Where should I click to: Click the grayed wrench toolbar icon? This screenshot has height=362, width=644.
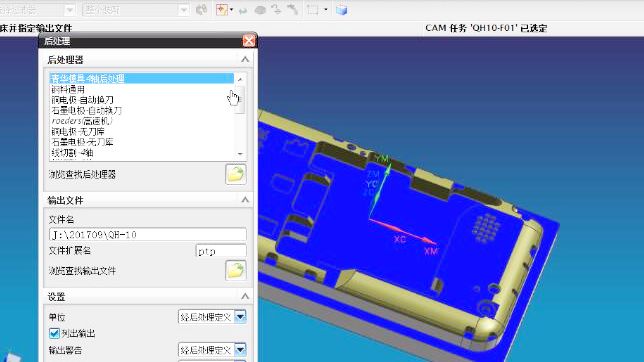pyautogui.click(x=293, y=9)
